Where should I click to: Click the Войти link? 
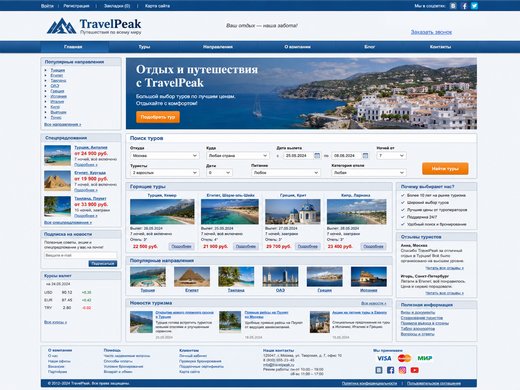click(x=47, y=6)
